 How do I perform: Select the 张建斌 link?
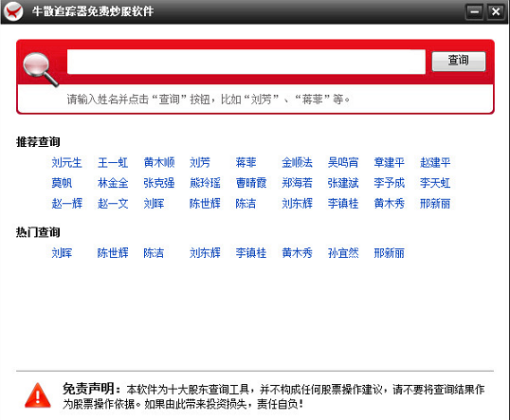(343, 183)
